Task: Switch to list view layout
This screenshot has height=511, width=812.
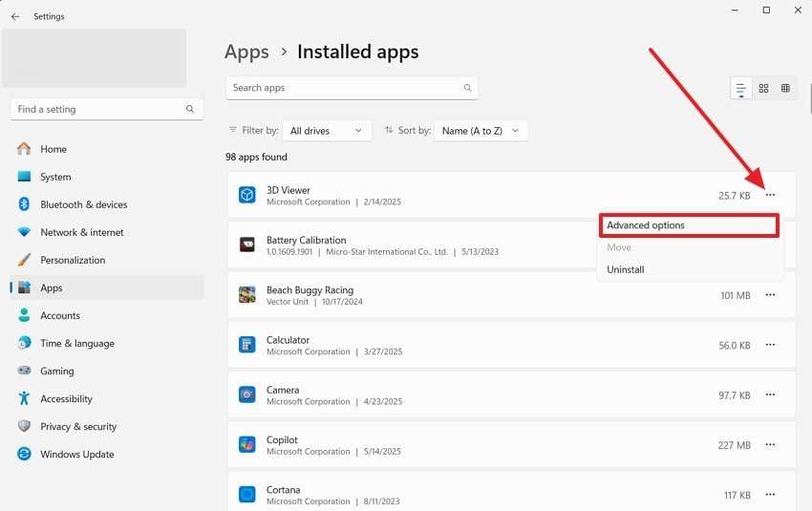Action: pyautogui.click(x=741, y=89)
